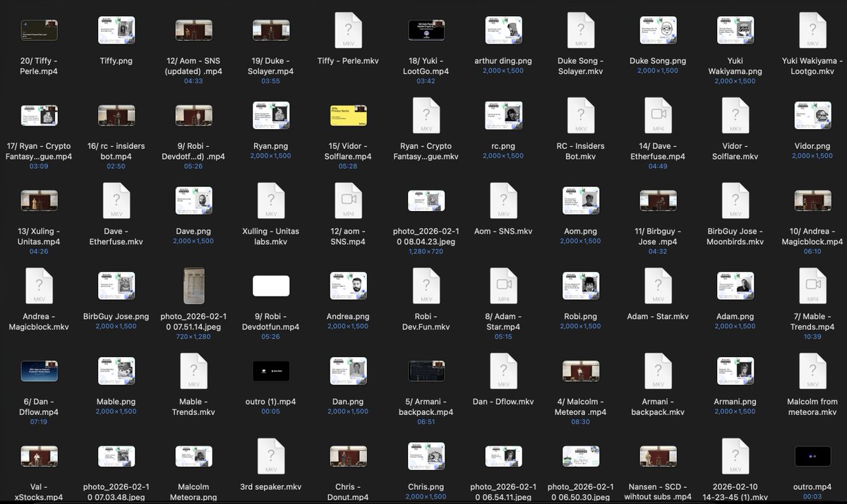Select the 12/ Aom - SNS (updated) video thumbnail
This screenshot has height=504, width=847.
193,30
